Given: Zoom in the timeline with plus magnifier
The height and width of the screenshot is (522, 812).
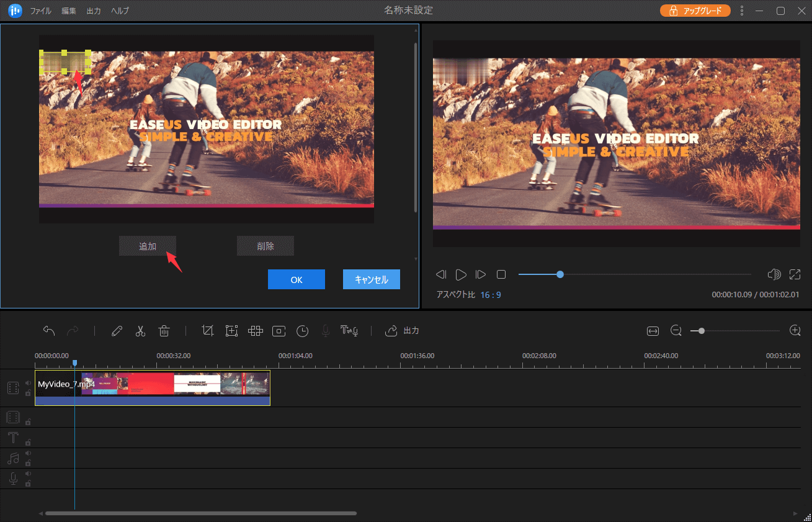Looking at the screenshot, I should point(795,331).
